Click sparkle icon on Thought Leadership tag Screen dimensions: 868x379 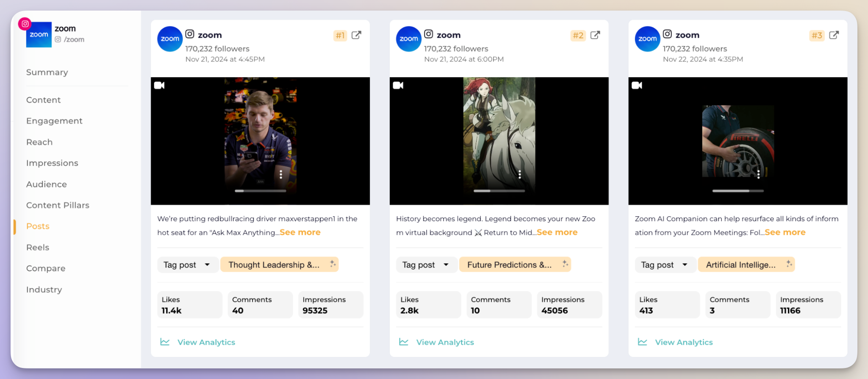(x=333, y=264)
